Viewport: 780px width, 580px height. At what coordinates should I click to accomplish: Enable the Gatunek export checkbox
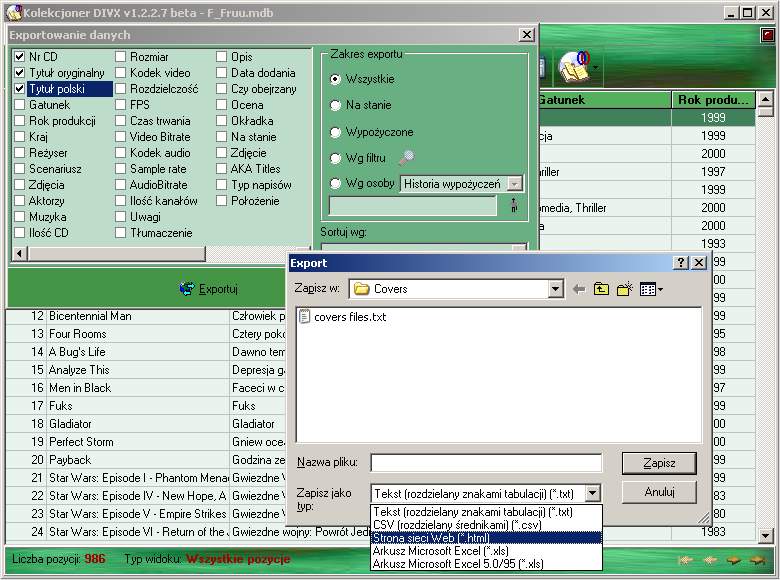click(x=20, y=105)
